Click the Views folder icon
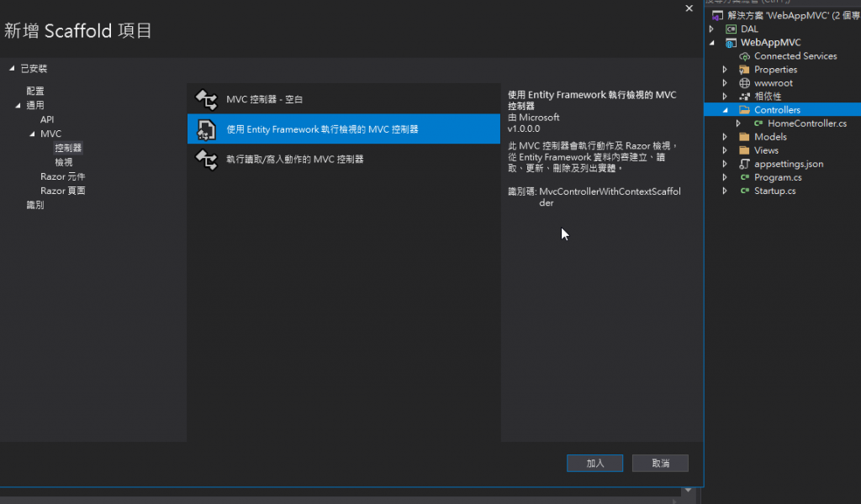 pyautogui.click(x=745, y=150)
